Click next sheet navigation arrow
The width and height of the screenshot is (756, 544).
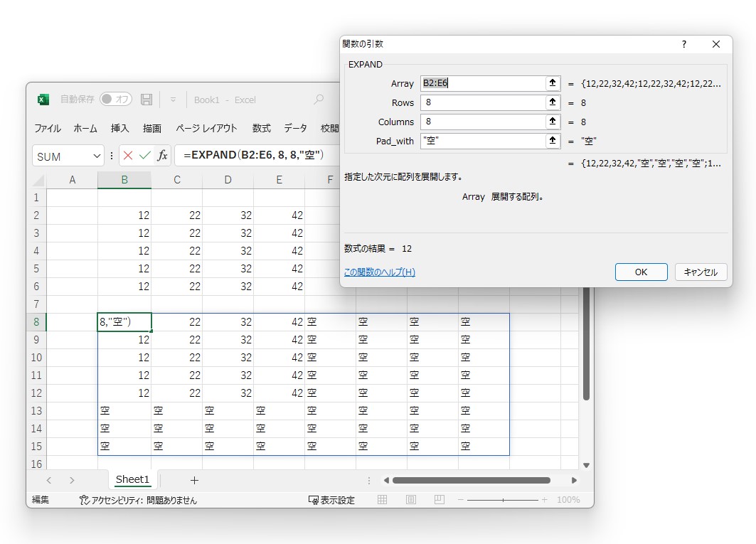coord(72,480)
